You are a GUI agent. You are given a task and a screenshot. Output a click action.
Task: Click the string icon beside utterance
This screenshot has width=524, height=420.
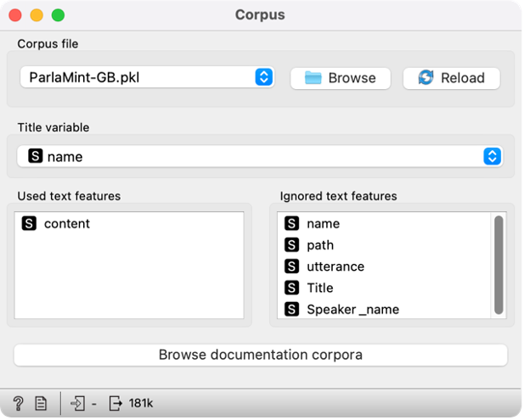(292, 266)
